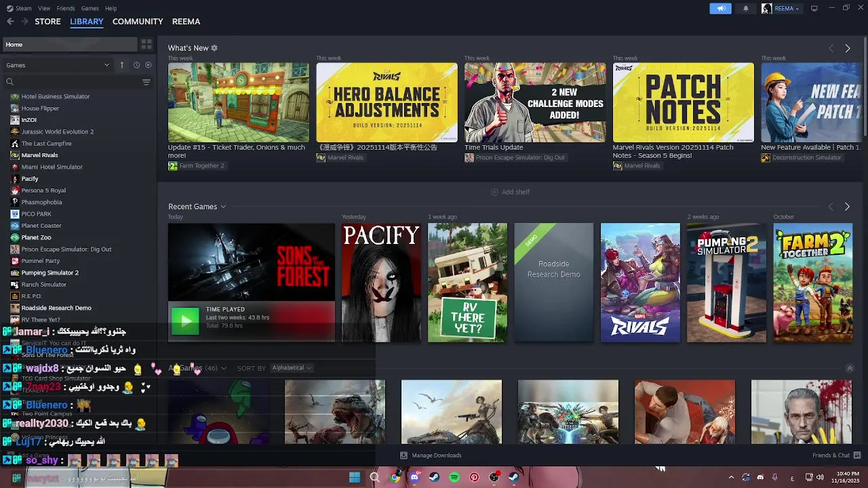Play Sons of the Forest green button
The image size is (868, 488).
[x=185, y=321]
